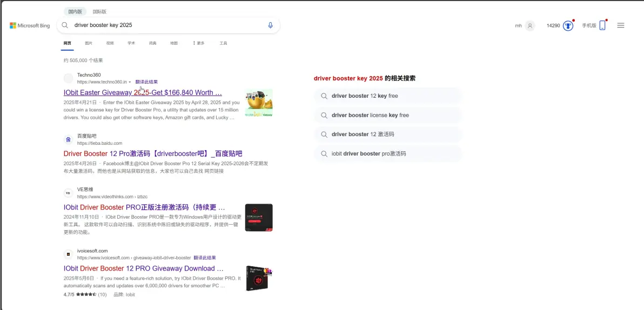644x310 pixels.
Task: Click the https://tieba.baidu.com URL
Action: point(99,143)
